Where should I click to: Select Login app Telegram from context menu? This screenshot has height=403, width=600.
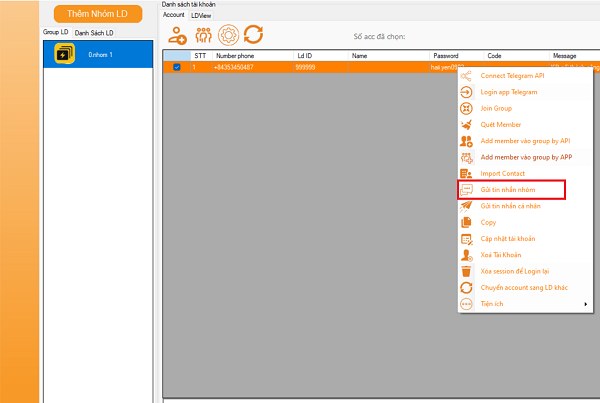[x=525, y=92]
